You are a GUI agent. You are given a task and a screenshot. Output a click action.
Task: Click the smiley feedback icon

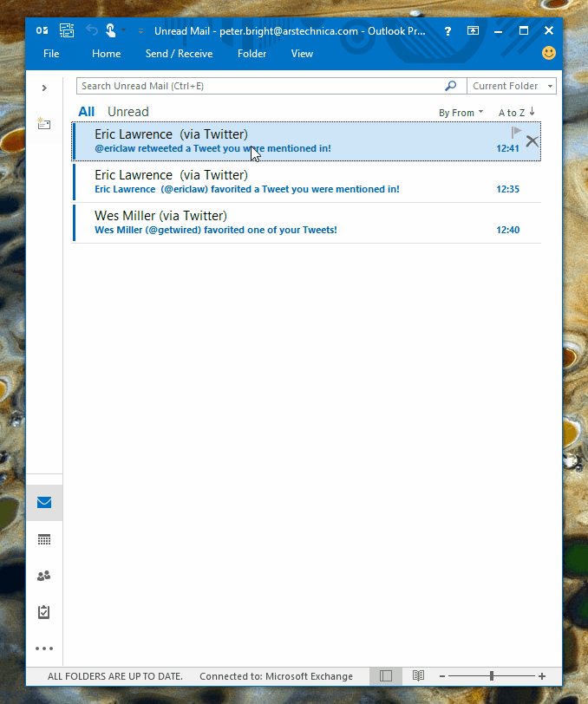click(548, 53)
